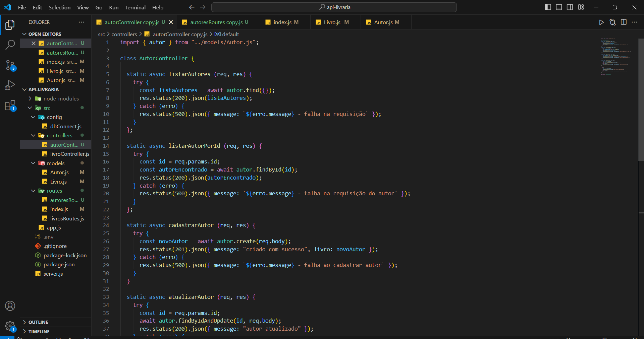
Task: Go forward with the navigation arrow
Action: pos(203,7)
